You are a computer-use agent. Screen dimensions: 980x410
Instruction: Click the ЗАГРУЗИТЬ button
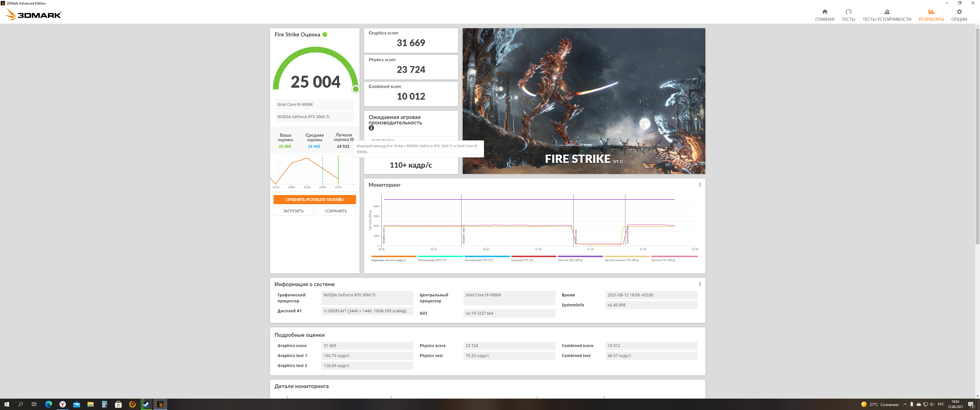pyautogui.click(x=293, y=211)
